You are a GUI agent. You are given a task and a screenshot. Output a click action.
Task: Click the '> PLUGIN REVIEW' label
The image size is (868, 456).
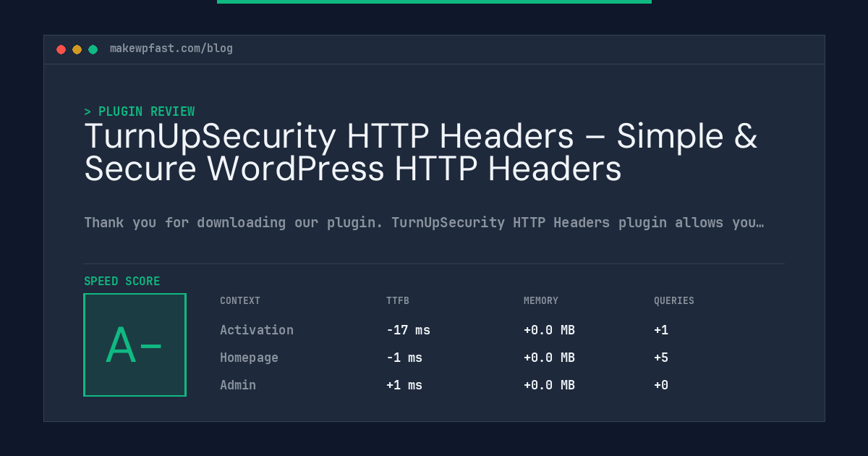(x=140, y=111)
